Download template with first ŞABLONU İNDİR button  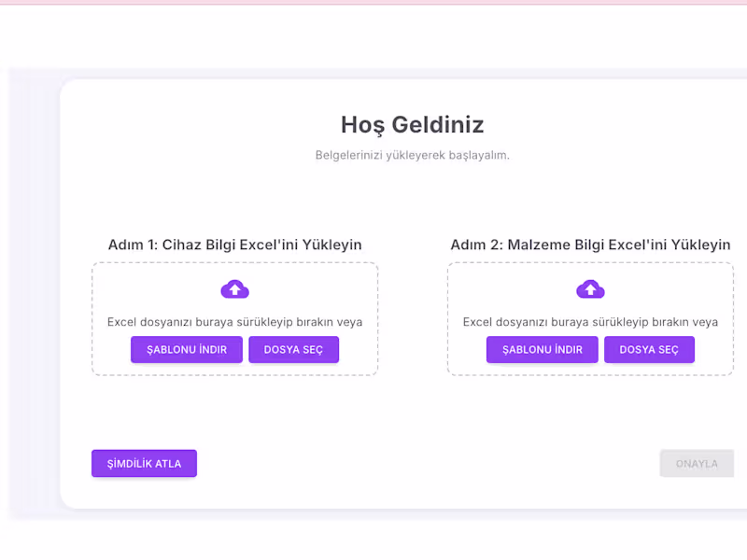pos(186,349)
